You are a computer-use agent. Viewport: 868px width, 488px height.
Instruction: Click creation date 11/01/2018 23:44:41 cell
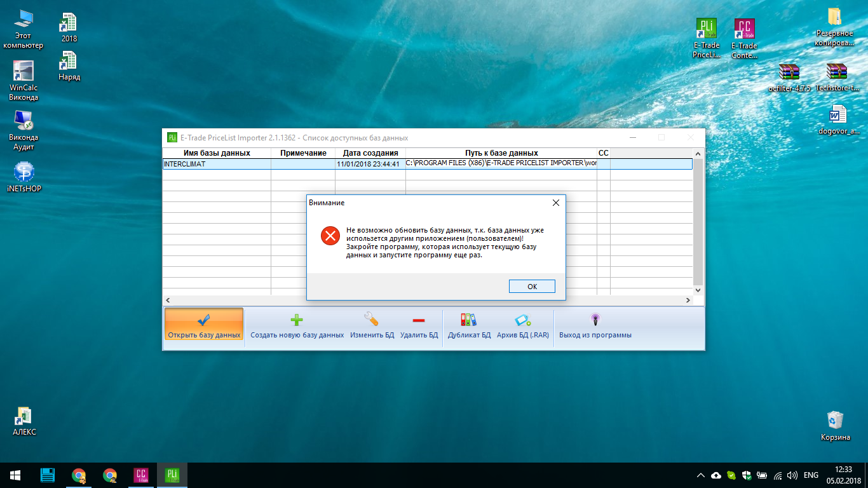click(370, 164)
